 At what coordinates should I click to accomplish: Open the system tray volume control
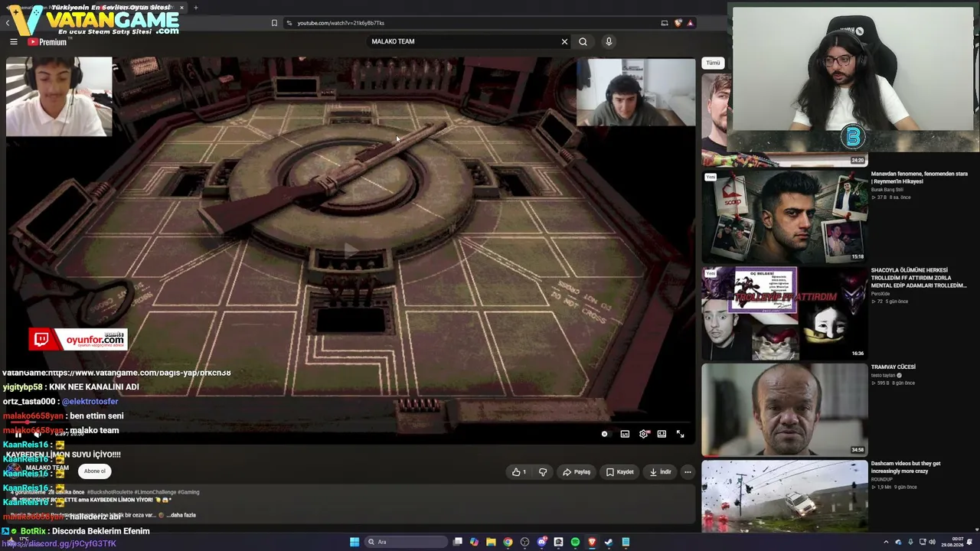click(x=932, y=543)
